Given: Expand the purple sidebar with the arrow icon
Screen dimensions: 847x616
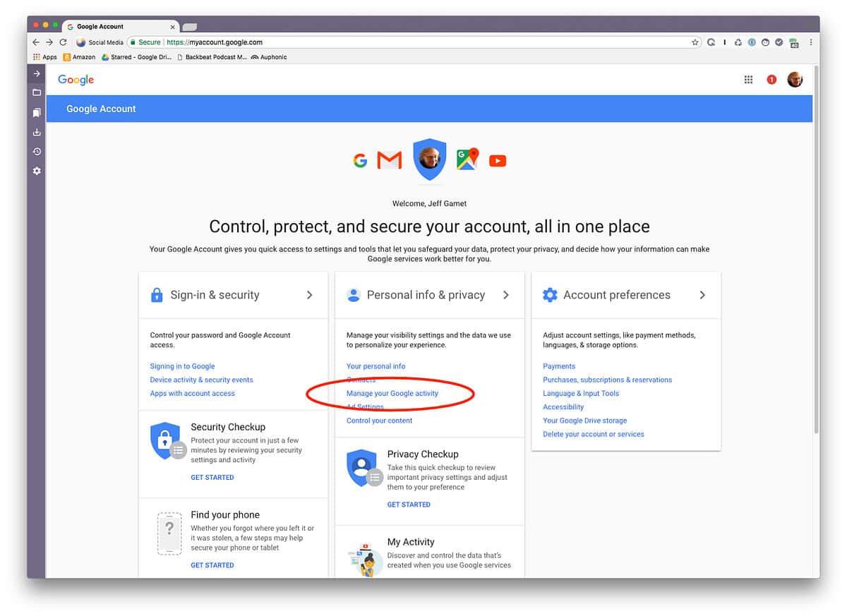Looking at the screenshot, I should point(37,73).
